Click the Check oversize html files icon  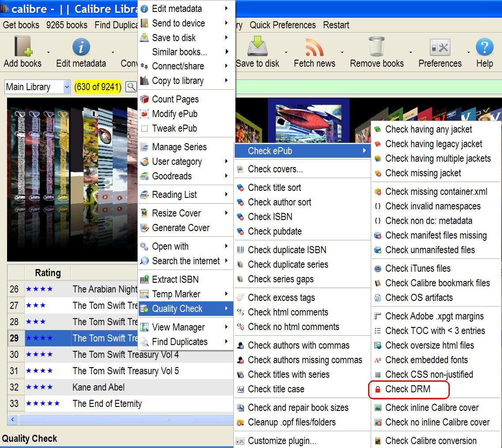tap(378, 345)
